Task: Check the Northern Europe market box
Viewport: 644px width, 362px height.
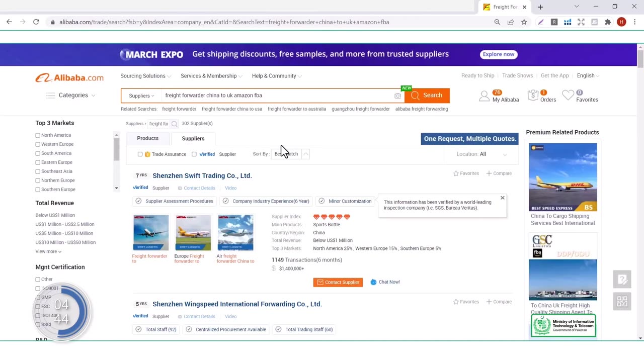Action: [38, 180]
